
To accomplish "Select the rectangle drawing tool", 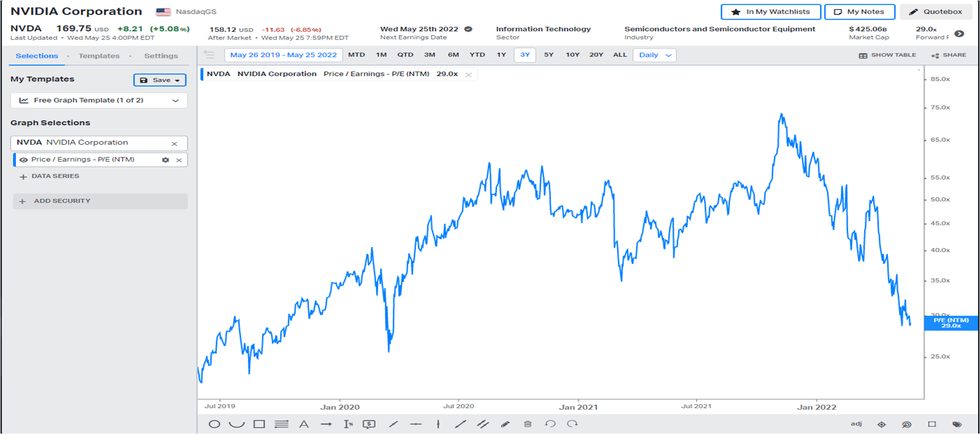I will 259,424.
